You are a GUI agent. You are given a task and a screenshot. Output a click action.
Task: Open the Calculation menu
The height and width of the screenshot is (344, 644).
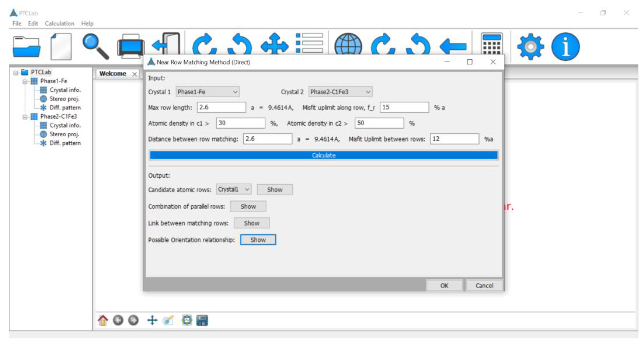(x=60, y=23)
